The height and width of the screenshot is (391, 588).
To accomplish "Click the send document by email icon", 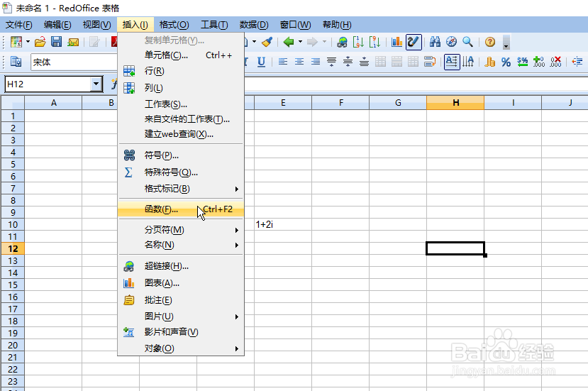I will tap(73, 42).
